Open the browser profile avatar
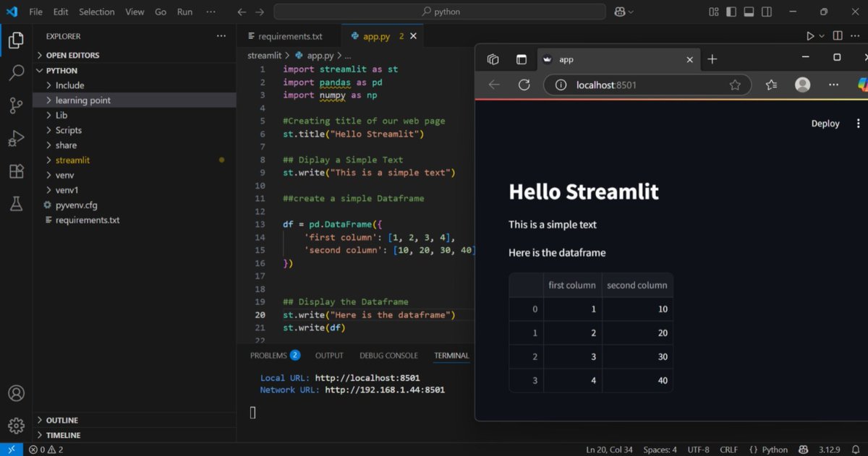The width and height of the screenshot is (868, 456). (x=802, y=85)
